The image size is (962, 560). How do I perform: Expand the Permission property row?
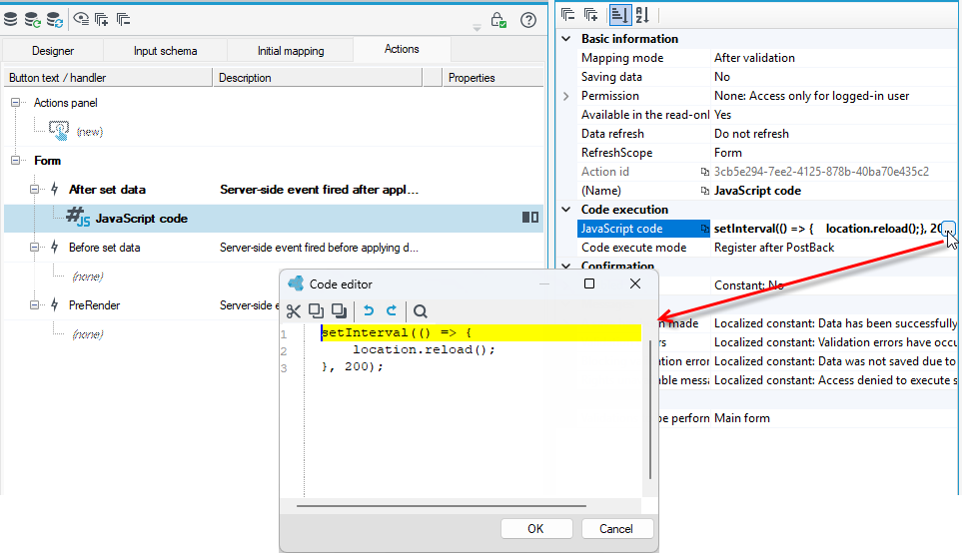[566, 96]
